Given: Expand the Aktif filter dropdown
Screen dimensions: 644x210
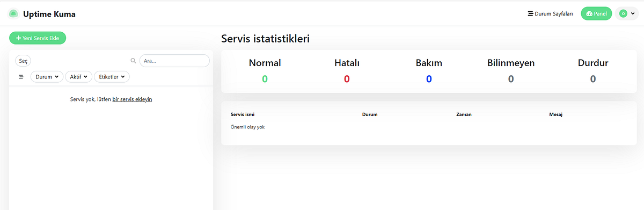Looking at the screenshot, I should [79, 77].
